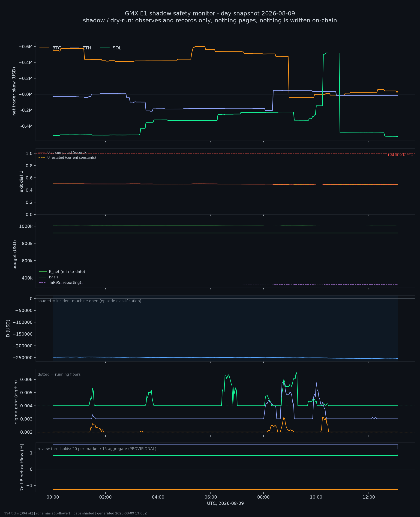420x517 pixels.
Task: Click the '0.003' sigma gate tick
Action: [26, 419]
